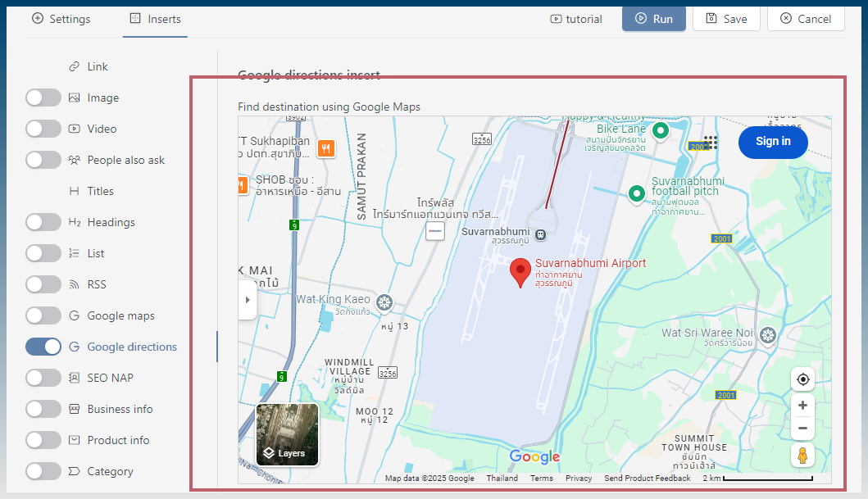The height and width of the screenshot is (499, 868).
Task: Click the People also ask icon
Action: click(75, 160)
